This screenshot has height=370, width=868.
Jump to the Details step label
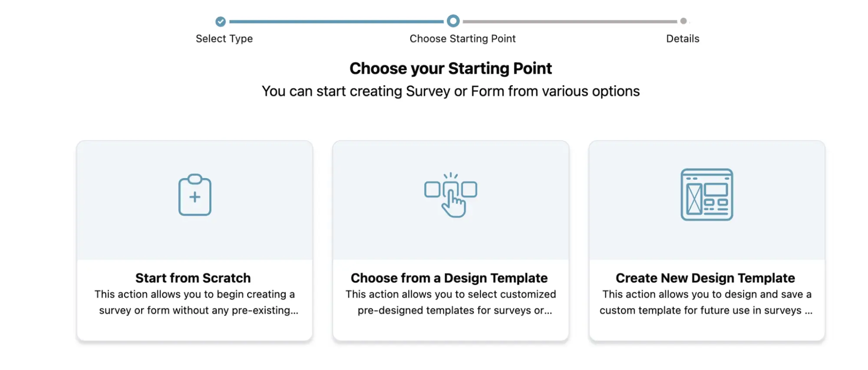(683, 39)
